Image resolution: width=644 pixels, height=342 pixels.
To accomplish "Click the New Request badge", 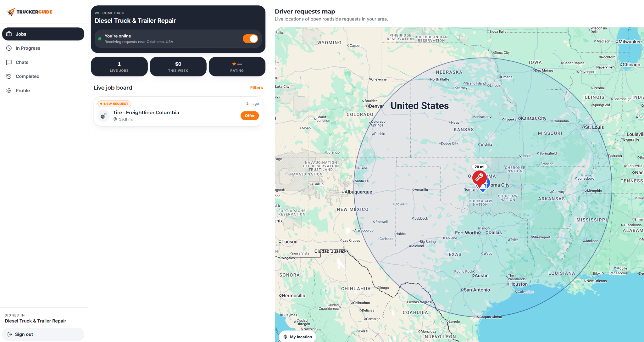I will [114, 104].
